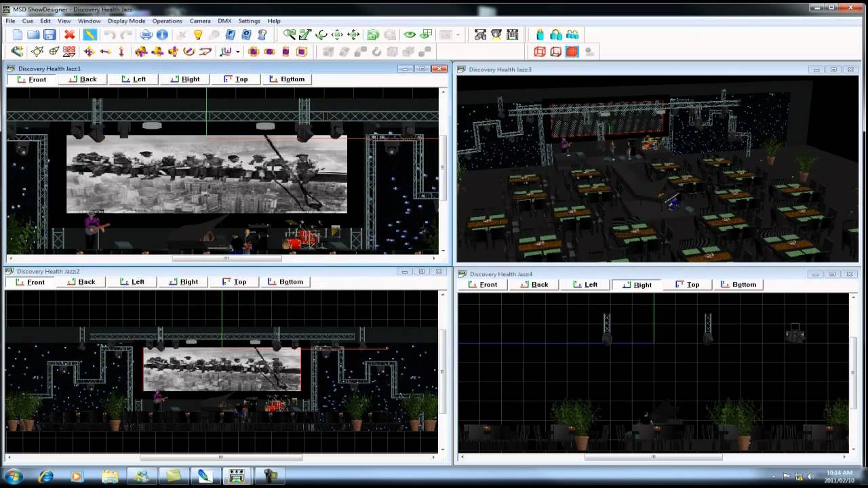Open the Help menu
This screenshot has height=488, width=868.
pos(274,21)
